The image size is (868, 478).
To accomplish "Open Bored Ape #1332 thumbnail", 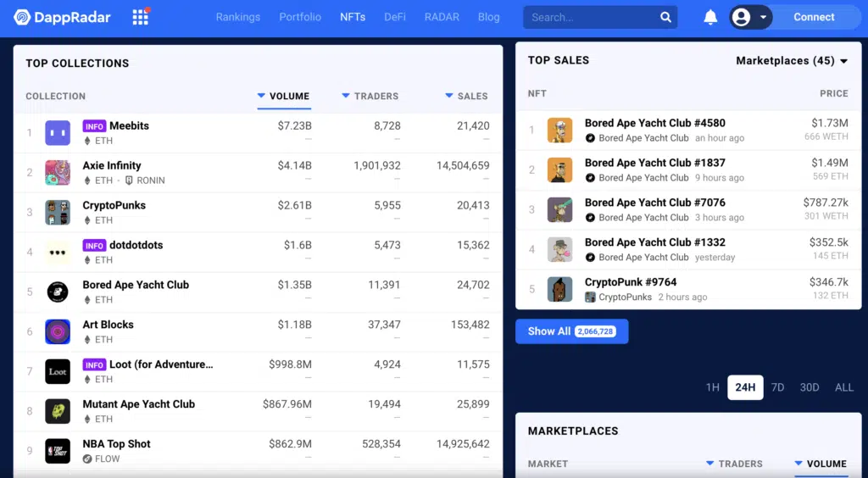I will click(x=559, y=249).
